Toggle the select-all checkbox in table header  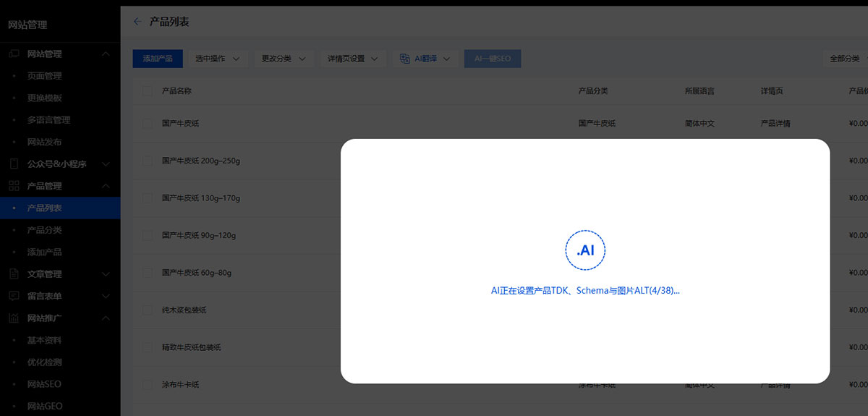pos(148,91)
